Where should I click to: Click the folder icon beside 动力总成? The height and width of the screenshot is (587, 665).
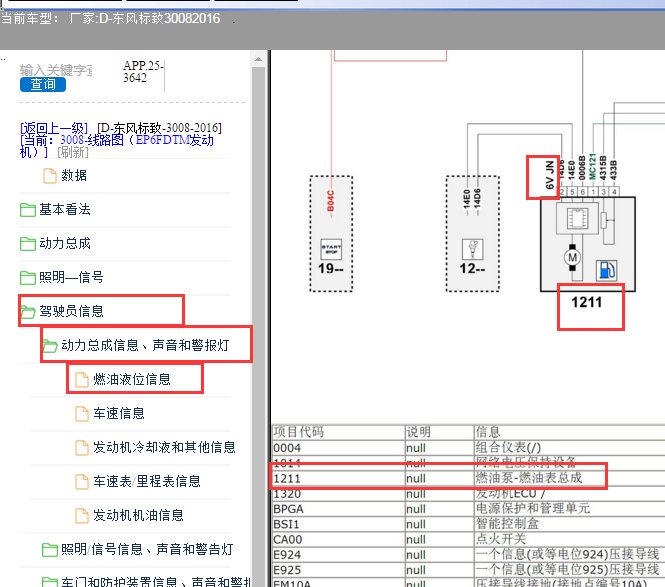pyautogui.click(x=28, y=243)
